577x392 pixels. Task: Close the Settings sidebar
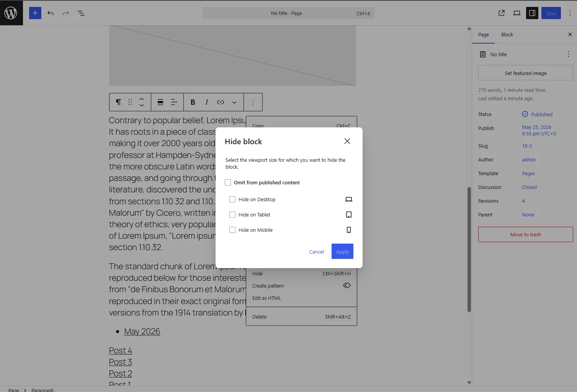pos(570,34)
